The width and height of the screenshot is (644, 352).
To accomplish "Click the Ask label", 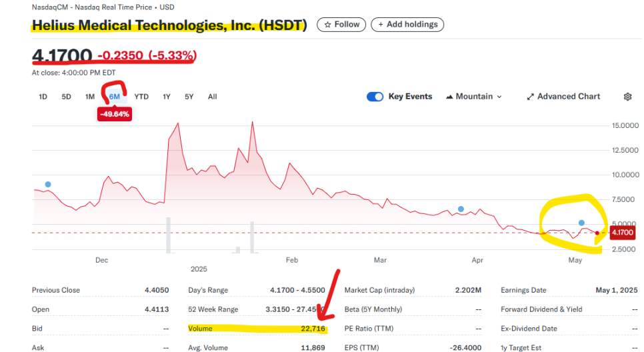I will tap(38, 347).
